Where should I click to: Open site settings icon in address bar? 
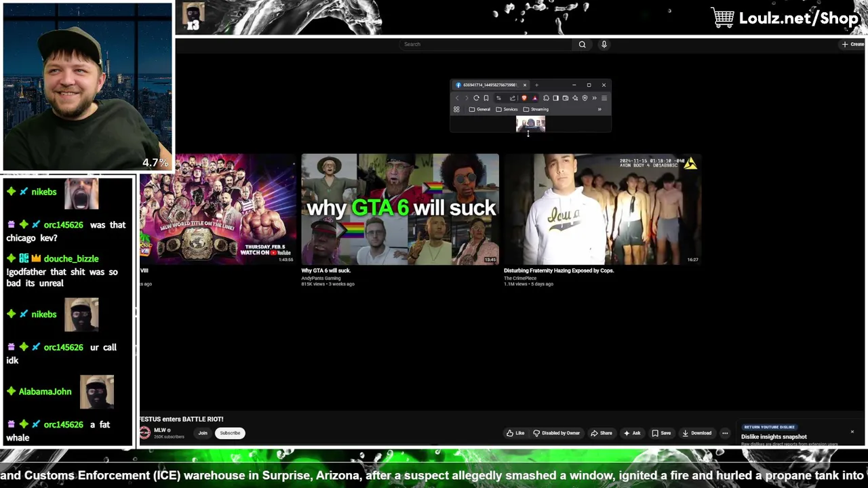[x=498, y=98]
